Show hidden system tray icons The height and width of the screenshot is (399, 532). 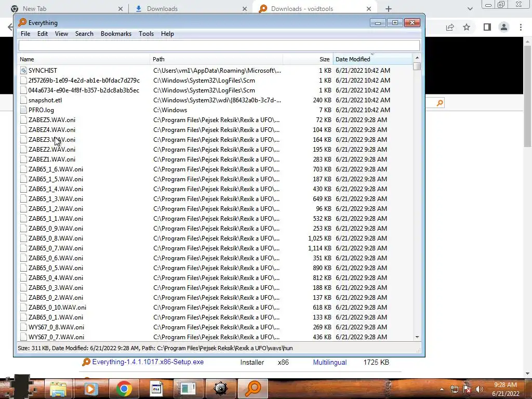point(442,390)
